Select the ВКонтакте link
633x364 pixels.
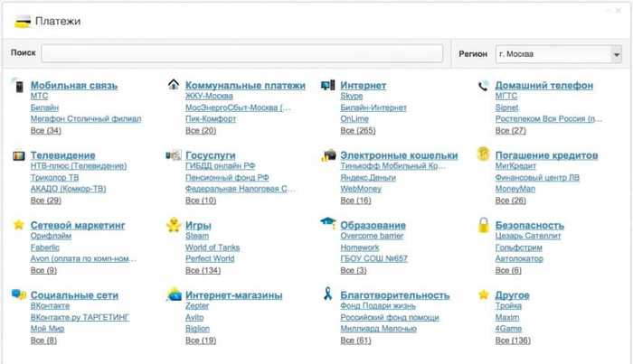(50, 306)
